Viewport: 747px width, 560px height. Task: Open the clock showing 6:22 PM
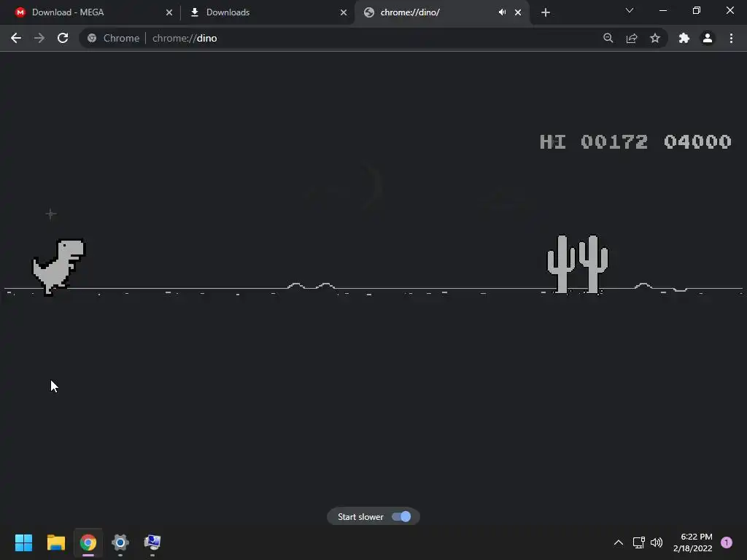[693, 542]
